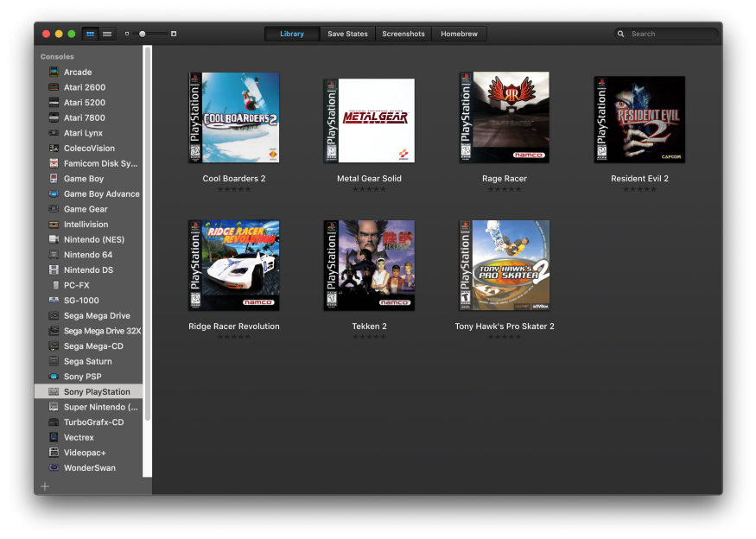Click the ColecoVision console icon

(54, 148)
